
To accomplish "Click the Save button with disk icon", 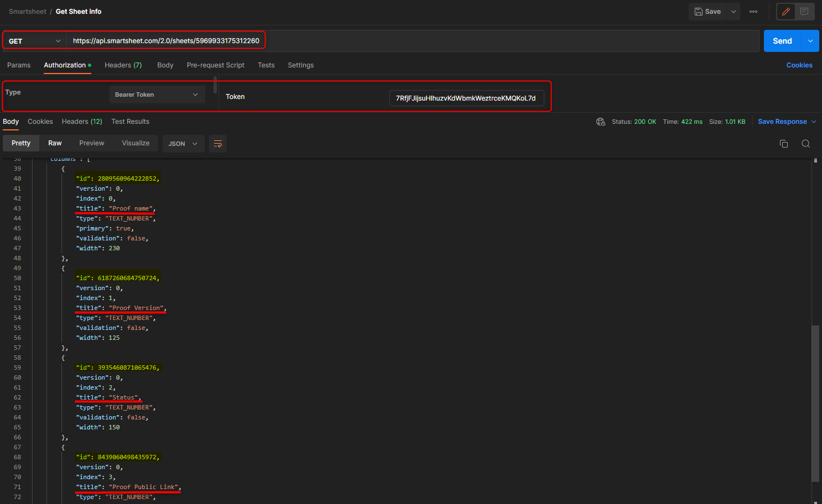I will point(707,12).
